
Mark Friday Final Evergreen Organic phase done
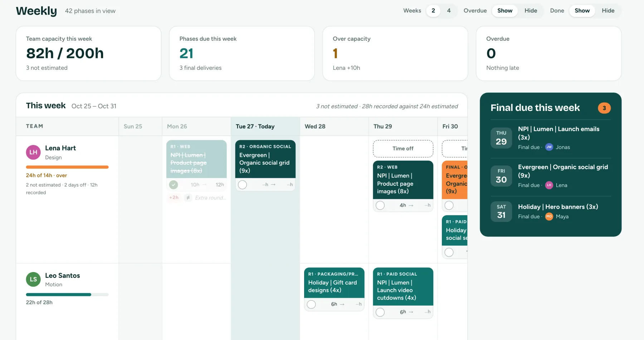[449, 205]
